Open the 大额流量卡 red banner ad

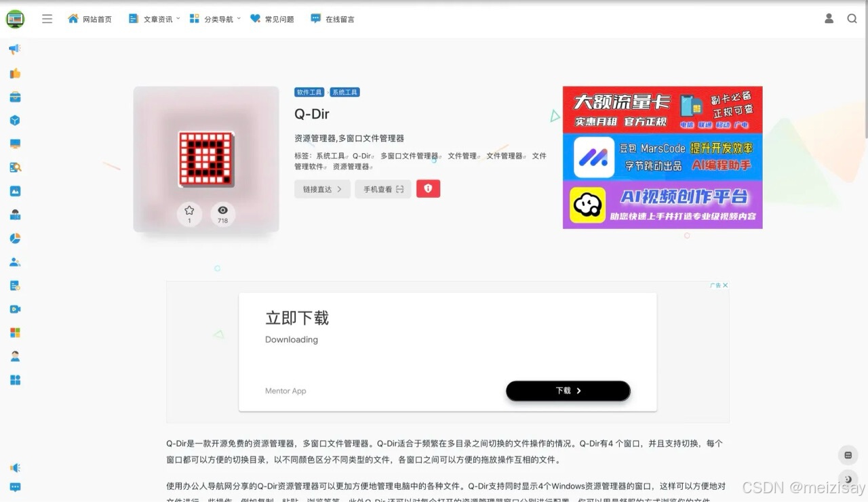[663, 110]
